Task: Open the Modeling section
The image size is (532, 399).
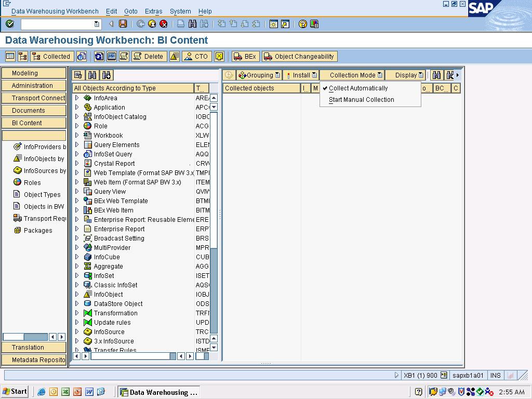Action: click(x=34, y=73)
